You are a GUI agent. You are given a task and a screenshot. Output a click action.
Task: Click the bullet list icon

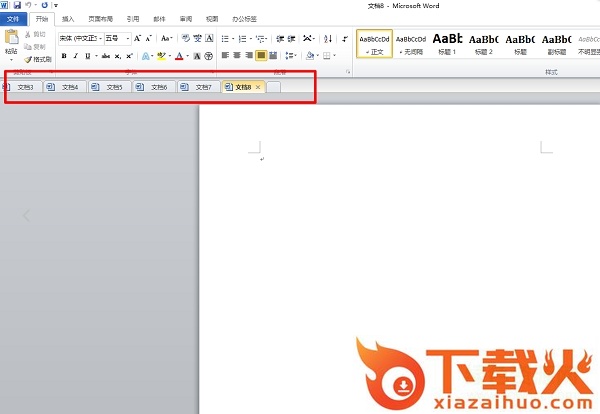(x=226, y=37)
